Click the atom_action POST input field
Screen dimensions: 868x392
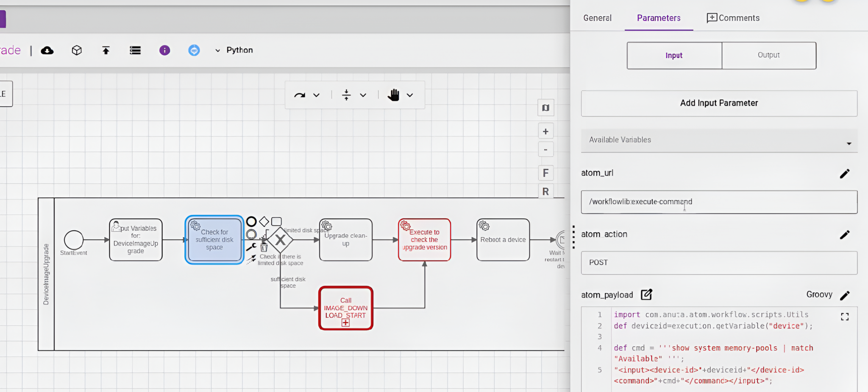[x=719, y=263]
